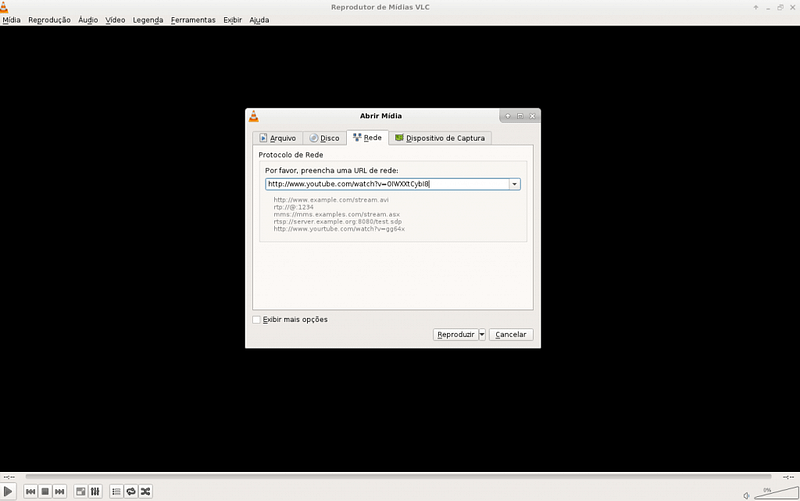
Task: Open extended settings equalizer icon
Action: [95, 491]
